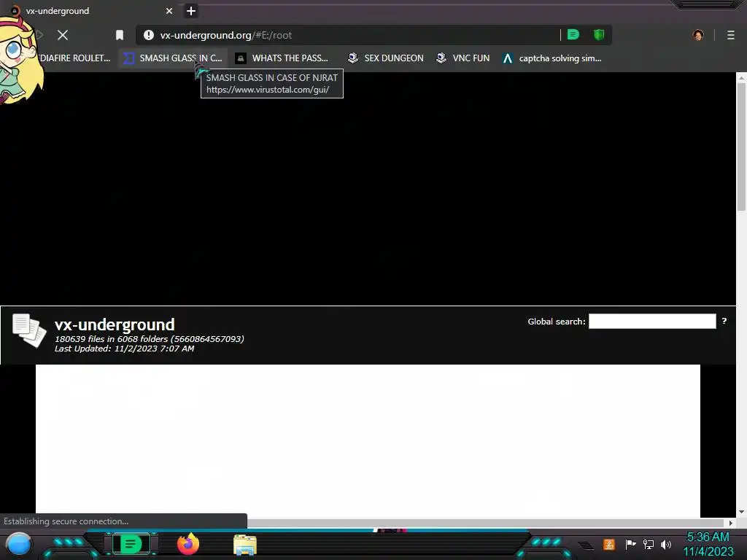Click the address bar URL text
Image resolution: width=747 pixels, height=560 pixels.
pyautogui.click(x=226, y=35)
